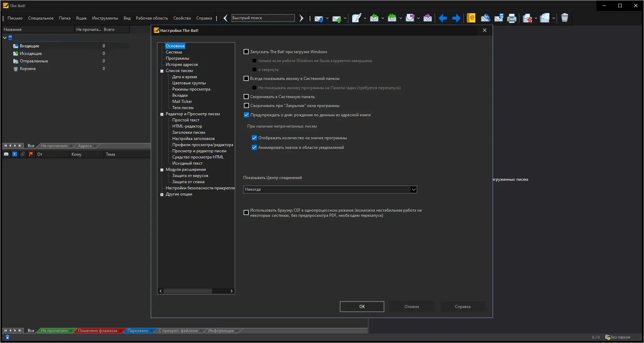644x343 pixels.
Task: Check 'Сворачивать при "Закрытии" окна программы'
Action: (x=246, y=106)
